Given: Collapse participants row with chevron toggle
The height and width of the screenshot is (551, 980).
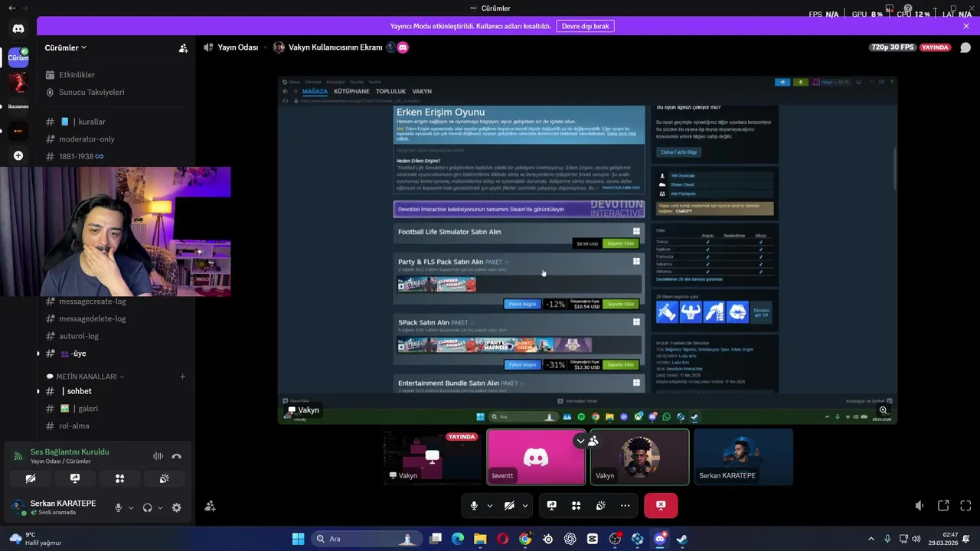Looking at the screenshot, I should coord(580,441).
